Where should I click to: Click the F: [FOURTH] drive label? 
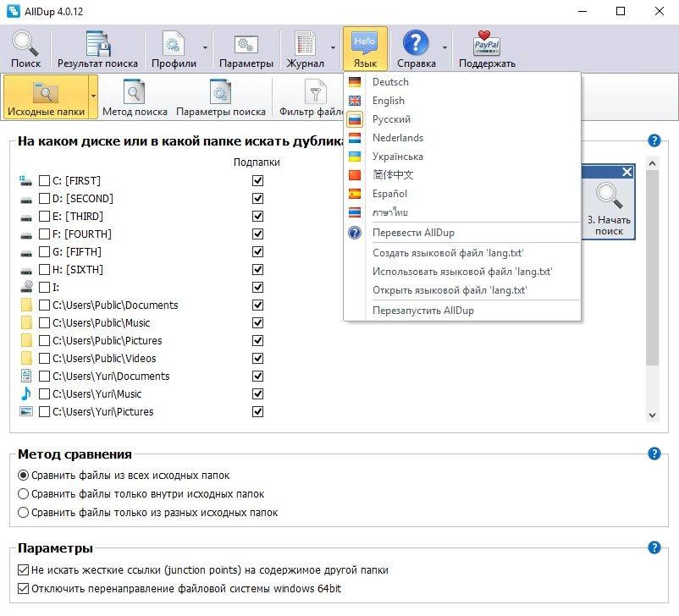[x=82, y=234]
